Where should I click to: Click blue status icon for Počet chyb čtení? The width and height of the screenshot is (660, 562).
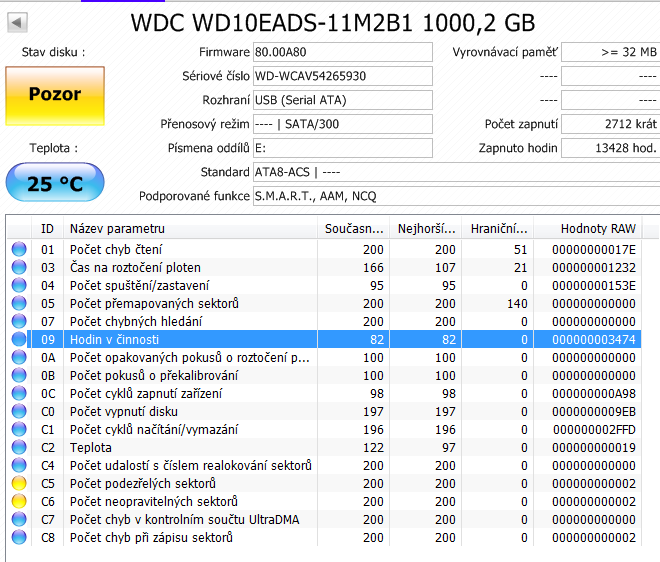[19, 249]
